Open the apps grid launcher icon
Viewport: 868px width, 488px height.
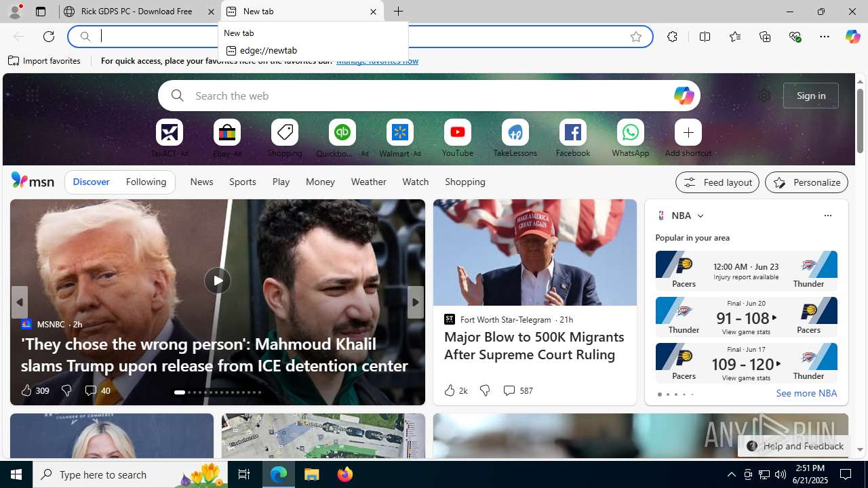(32, 96)
